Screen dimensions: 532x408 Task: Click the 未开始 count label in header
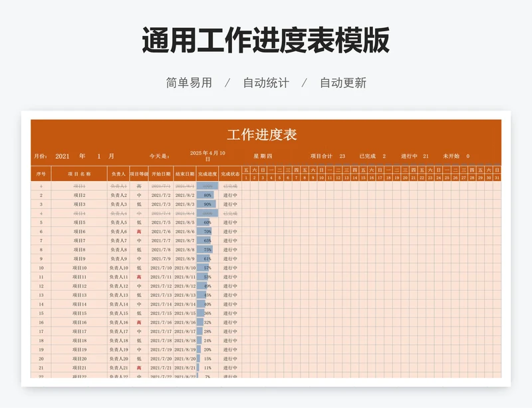[451, 156]
